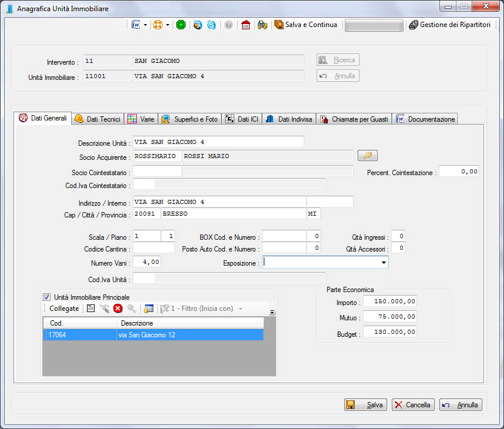Click the Collegate toolbar label
The width and height of the screenshot is (504, 429).
[64, 309]
